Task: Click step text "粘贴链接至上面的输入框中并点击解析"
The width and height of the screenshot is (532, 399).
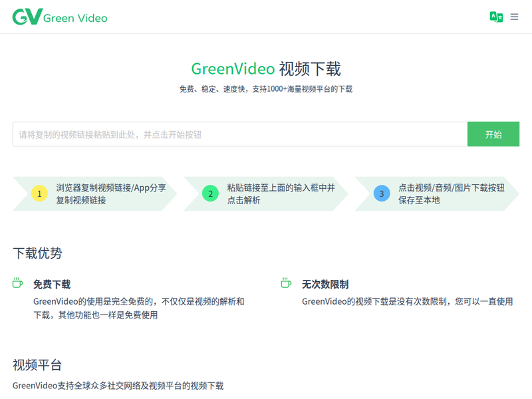Action: (281, 194)
